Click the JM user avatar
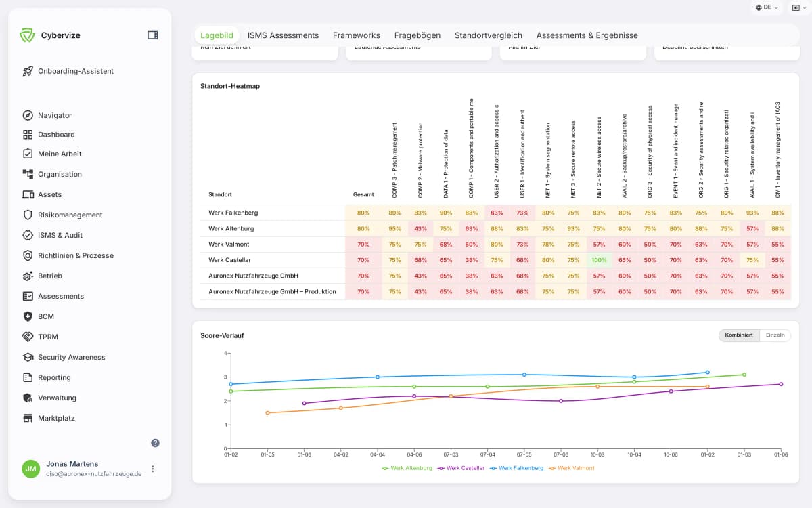812x508 pixels. [x=31, y=469]
